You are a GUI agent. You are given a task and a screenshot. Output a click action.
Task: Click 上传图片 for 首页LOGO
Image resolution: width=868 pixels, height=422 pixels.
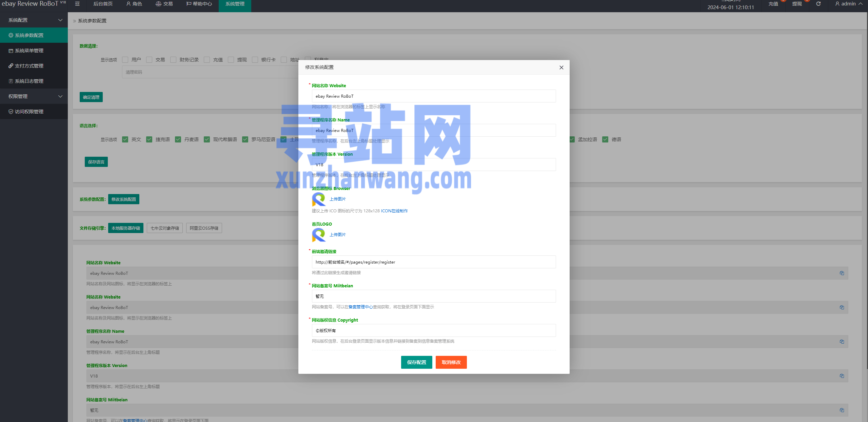coord(338,235)
